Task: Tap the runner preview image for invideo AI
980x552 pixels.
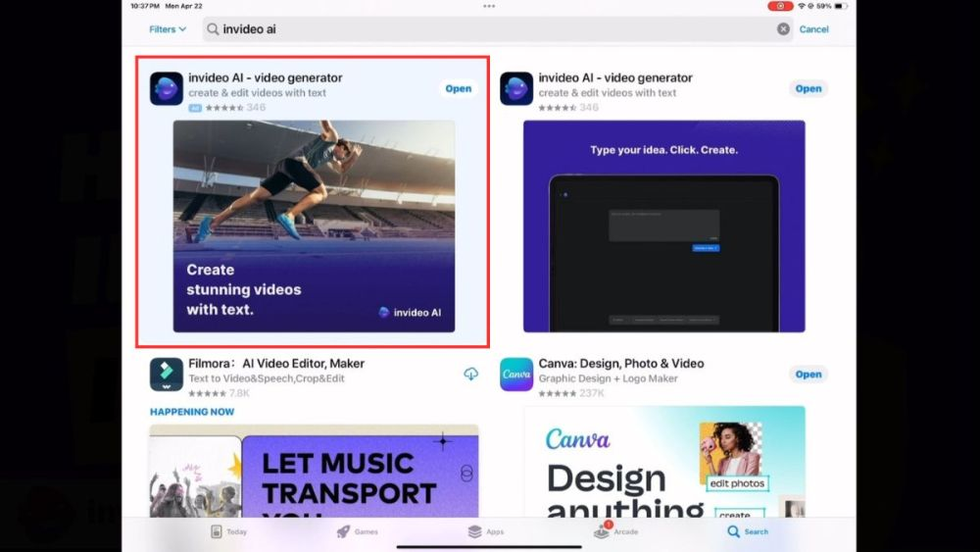Action: click(314, 226)
